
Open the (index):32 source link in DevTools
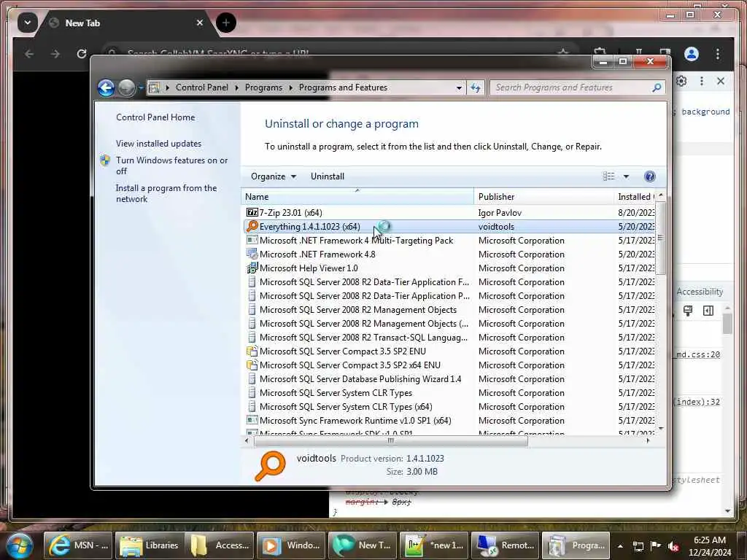697,402
